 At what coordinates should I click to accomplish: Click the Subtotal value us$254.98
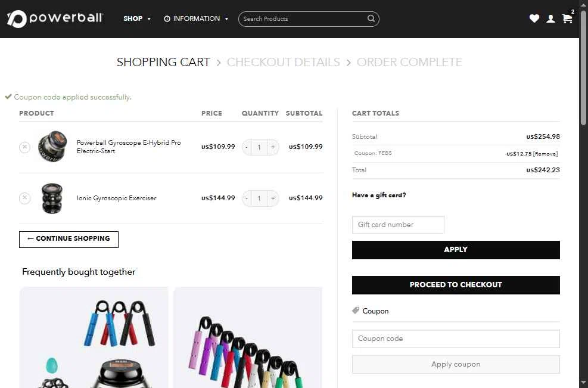pyautogui.click(x=543, y=136)
